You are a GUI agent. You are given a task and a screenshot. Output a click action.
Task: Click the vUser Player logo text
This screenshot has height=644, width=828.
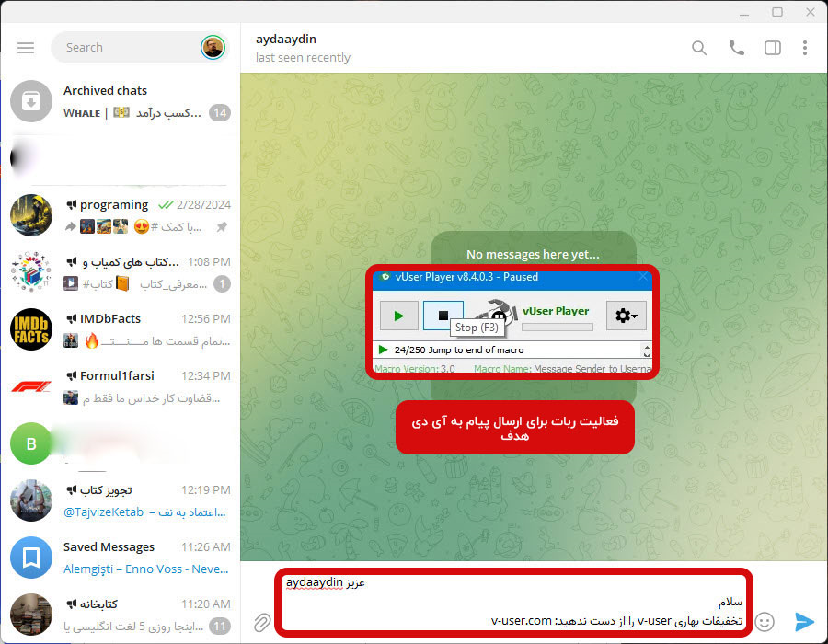coord(556,311)
